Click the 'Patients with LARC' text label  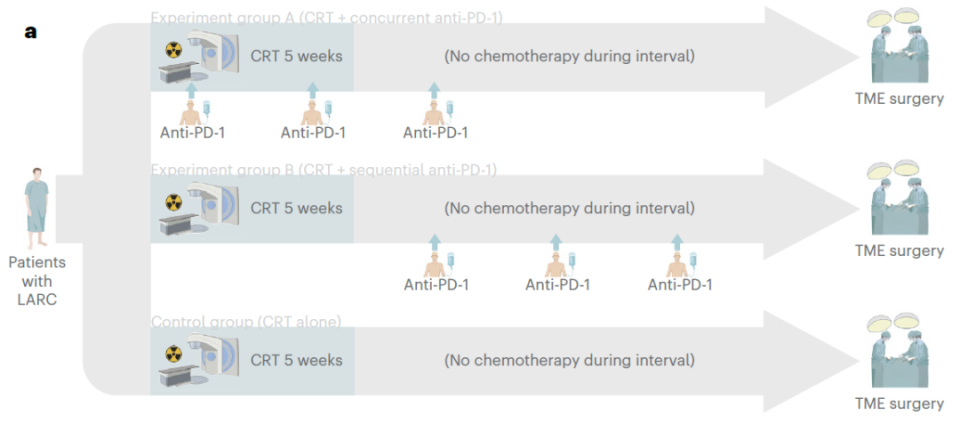click(37, 280)
